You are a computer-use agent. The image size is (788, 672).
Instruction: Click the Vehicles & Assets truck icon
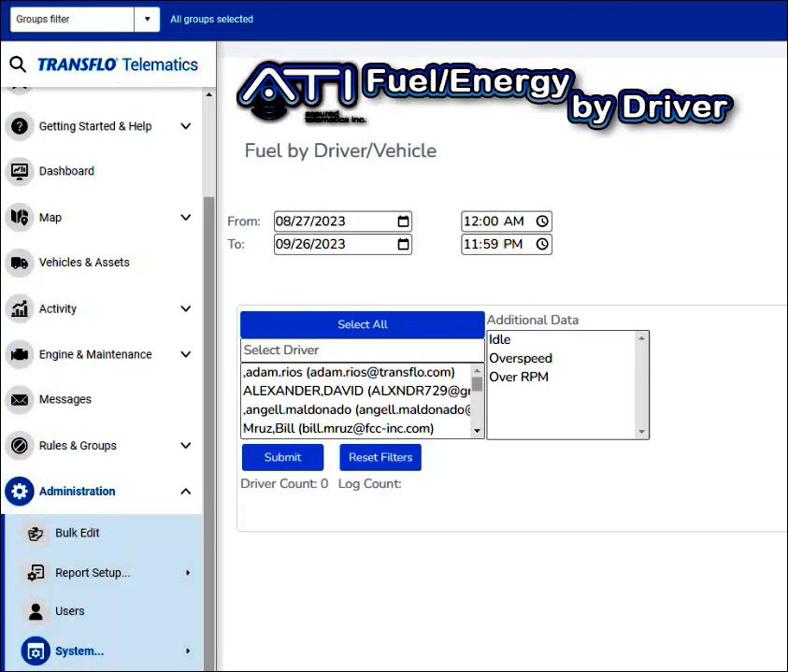[20, 263]
